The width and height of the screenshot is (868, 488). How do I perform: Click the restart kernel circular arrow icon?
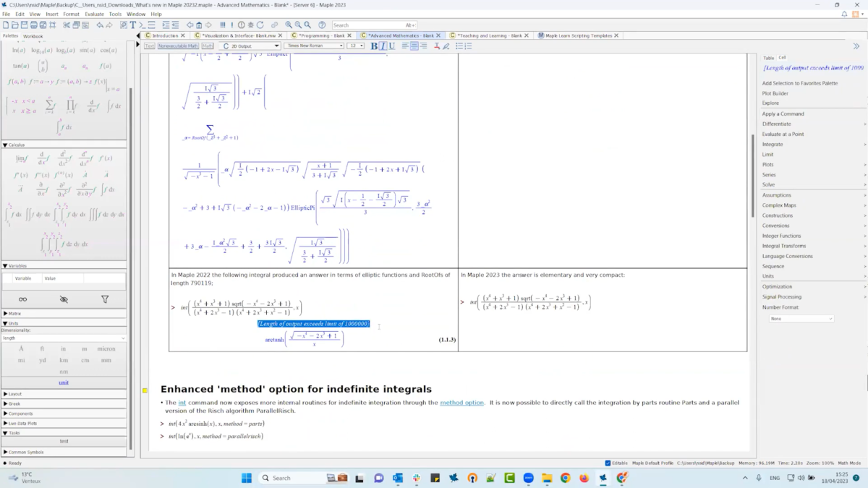[260, 25]
